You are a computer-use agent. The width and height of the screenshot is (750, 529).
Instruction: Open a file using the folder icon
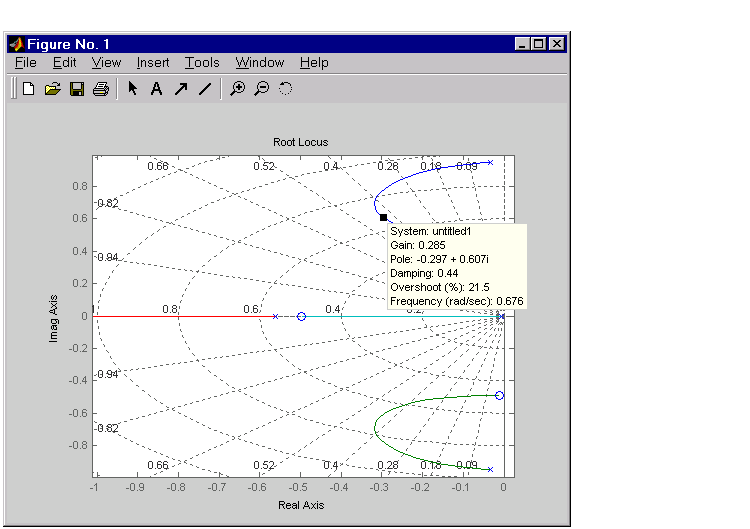pos(53,89)
